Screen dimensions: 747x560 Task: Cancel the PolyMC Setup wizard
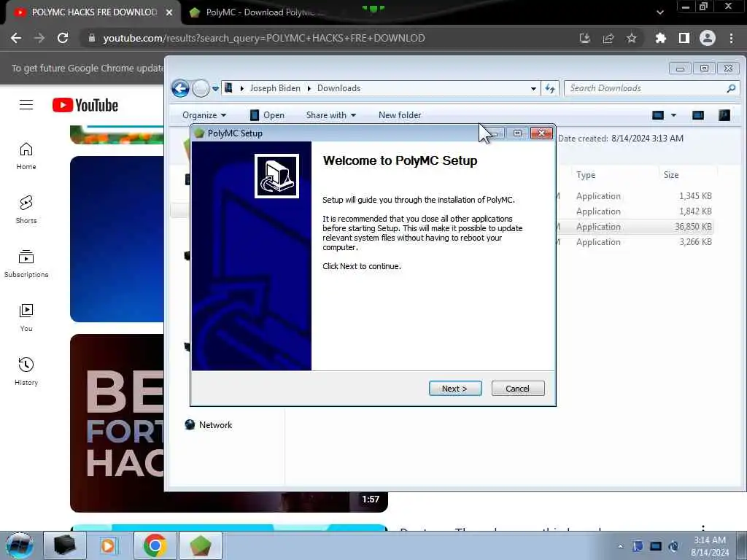click(517, 389)
